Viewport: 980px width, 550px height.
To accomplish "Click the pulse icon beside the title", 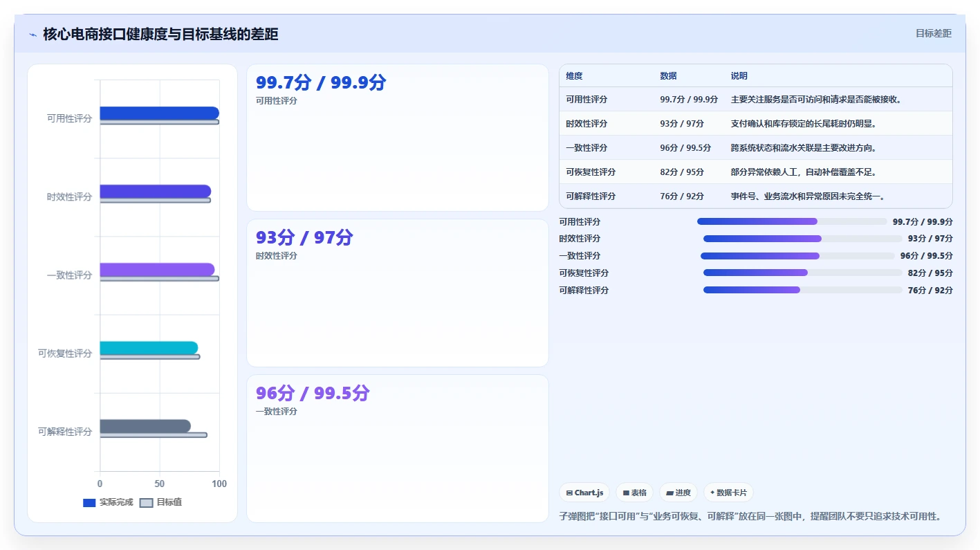I will pos(33,35).
